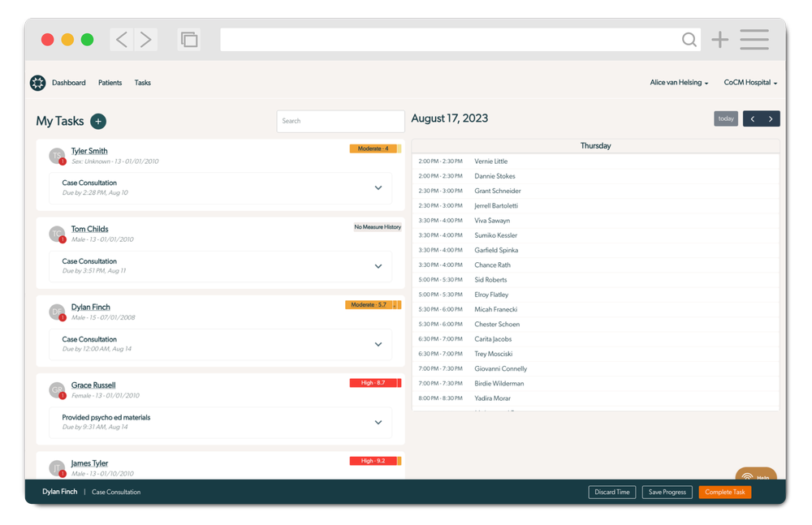Viewport: 812px width, 525px height.
Task: Click the severity meter beside Moderate - 4
Action: pos(398,148)
